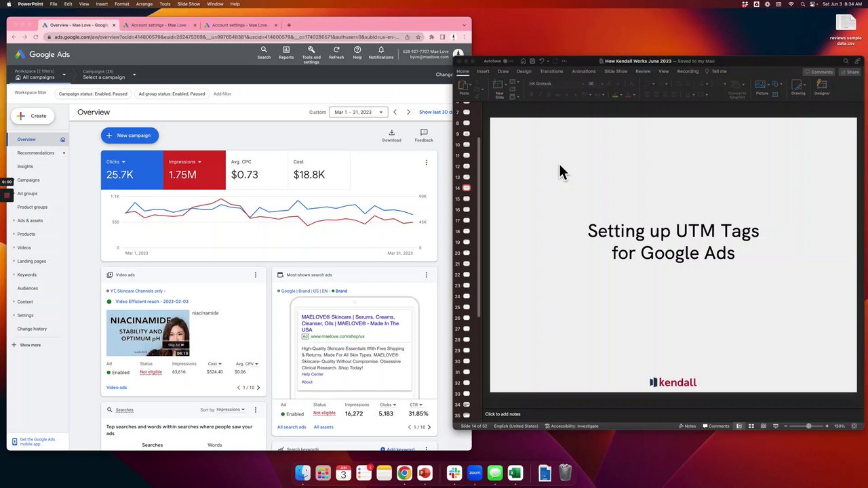Viewport: 868px width, 488px height.
Task: Click zoom out minus in PowerPoint status bar
Action: tap(785, 426)
